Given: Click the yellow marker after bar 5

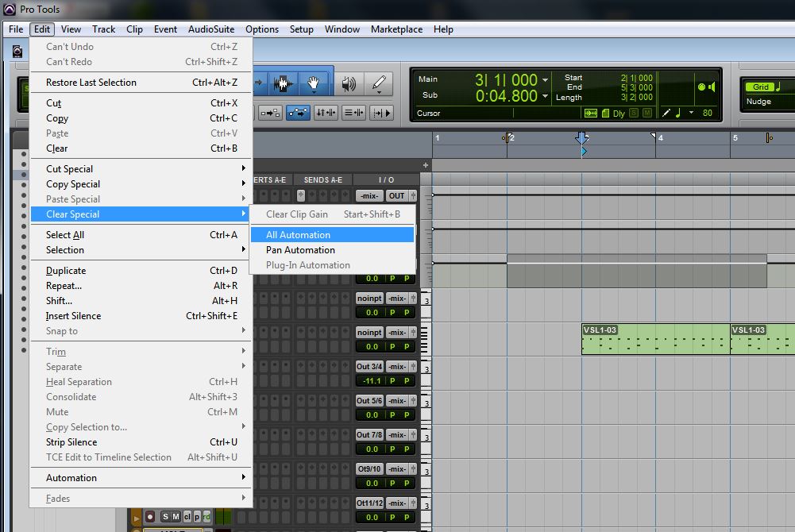Looking at the screenshot, I should click(769, 137).
